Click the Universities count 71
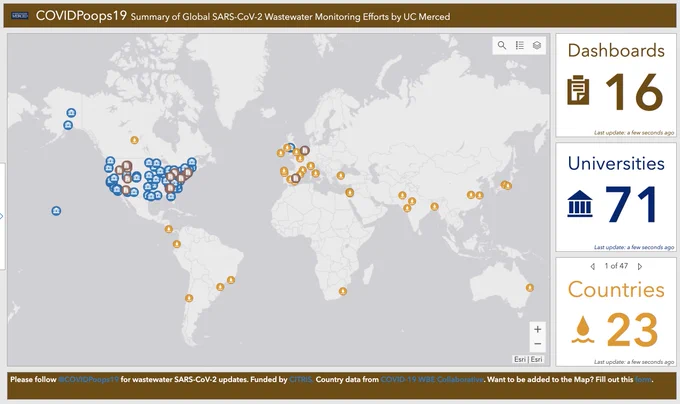This screenshot has width=680, height=404. 632,204
